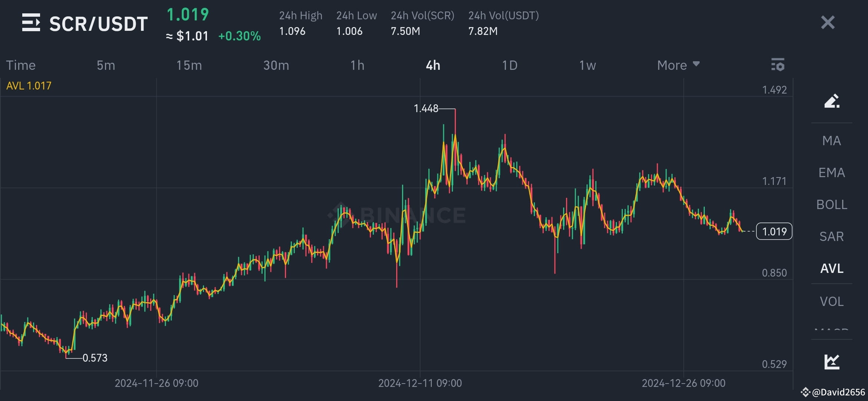Toggle off the active AVL indicator
The width and height of the screenshot is (868, 401).
coord(831,268)
